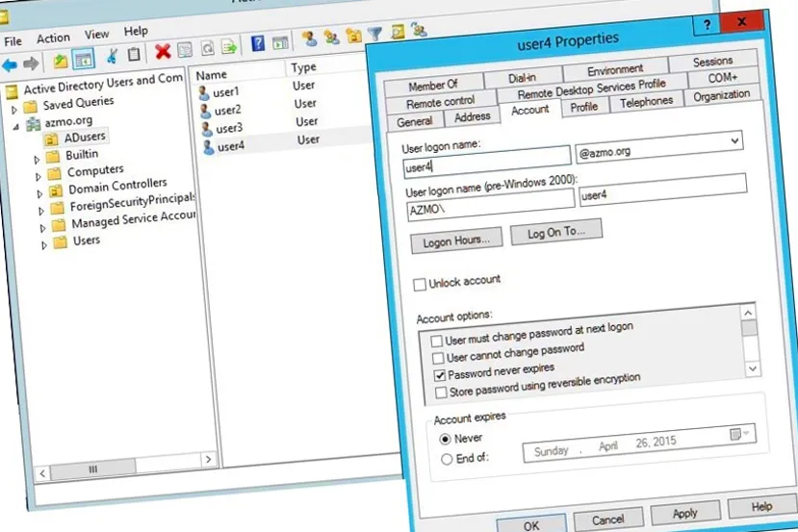Switch to the Member Of tab
The image size is (798, 532).
click(x=433, y=86)
